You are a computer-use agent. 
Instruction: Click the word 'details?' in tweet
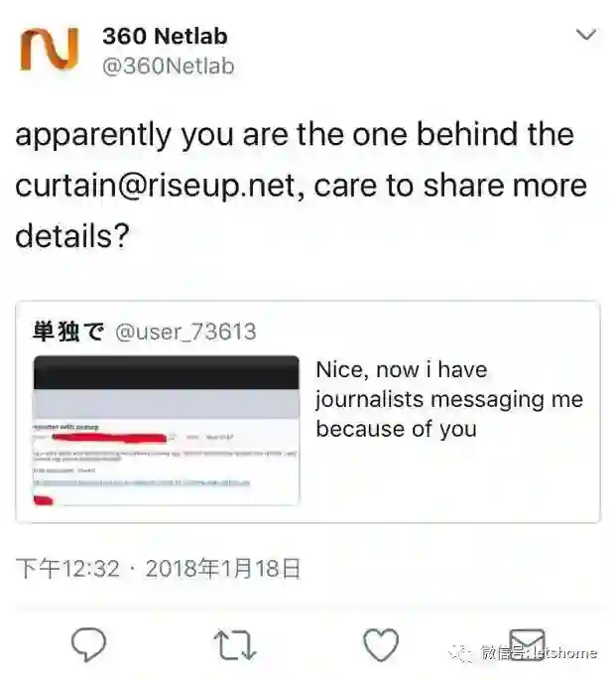pyautogui.click(x=72, y=236)
